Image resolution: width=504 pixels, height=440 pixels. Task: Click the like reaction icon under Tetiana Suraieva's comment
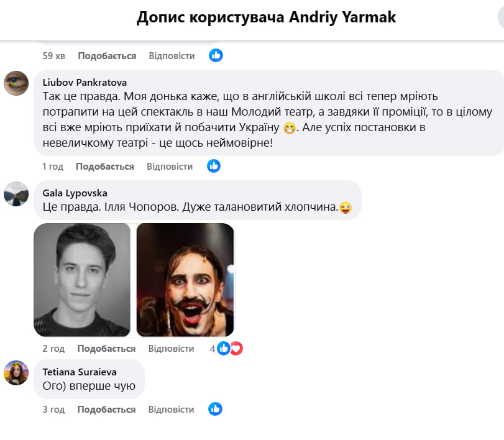(x=215, y=409)
